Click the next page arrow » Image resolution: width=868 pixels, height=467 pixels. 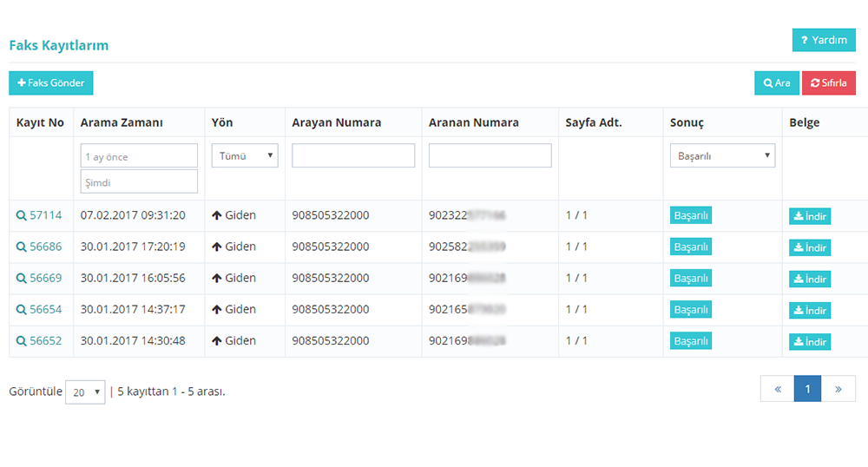838,389
